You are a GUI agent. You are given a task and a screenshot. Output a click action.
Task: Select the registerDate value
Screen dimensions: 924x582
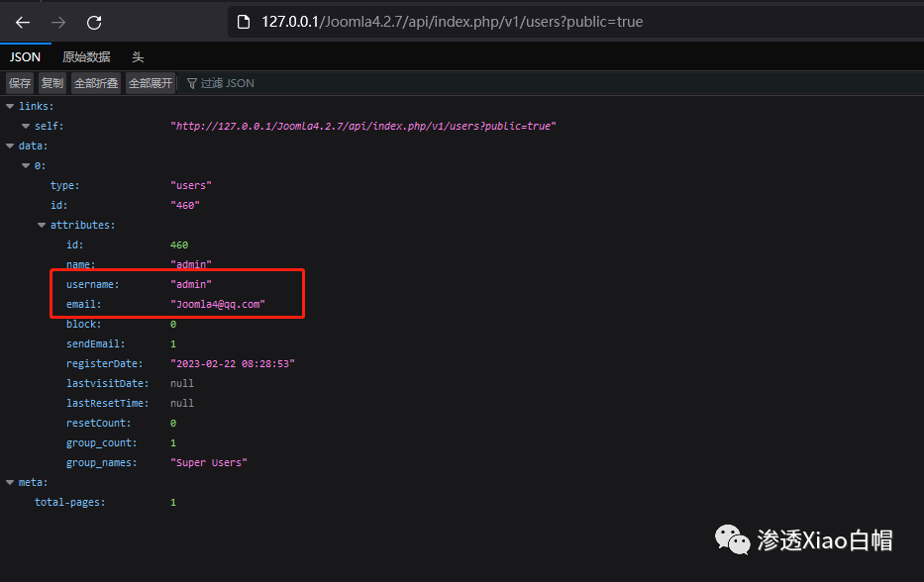click(x=232, y=364)
